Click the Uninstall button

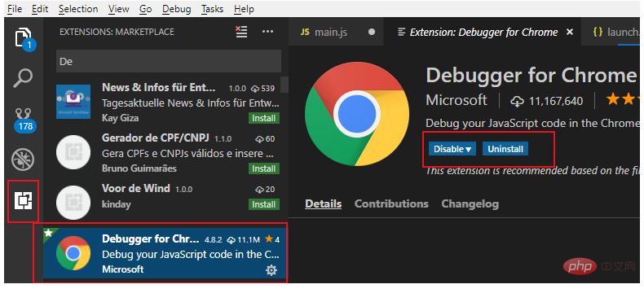tap(505, 149)
